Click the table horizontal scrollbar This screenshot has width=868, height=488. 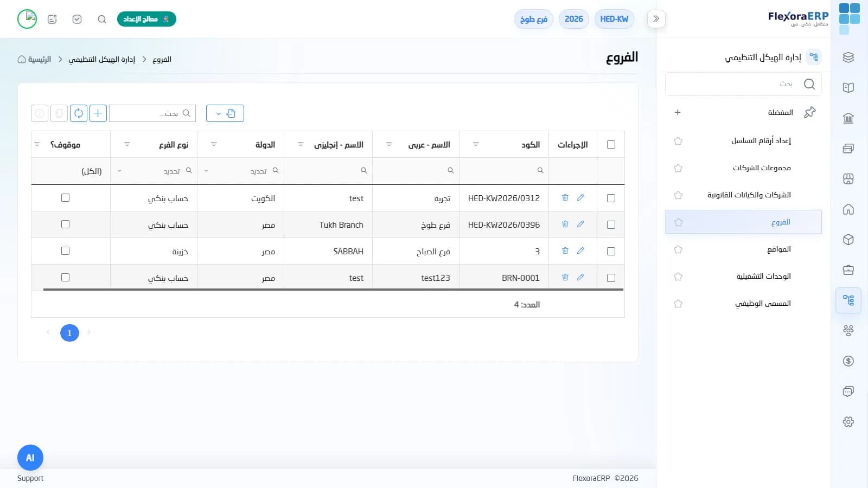click(x=333, y=290)
